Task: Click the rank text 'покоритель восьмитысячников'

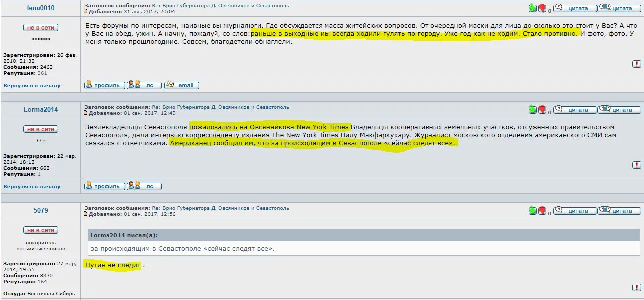Action: tap(41, 246)
